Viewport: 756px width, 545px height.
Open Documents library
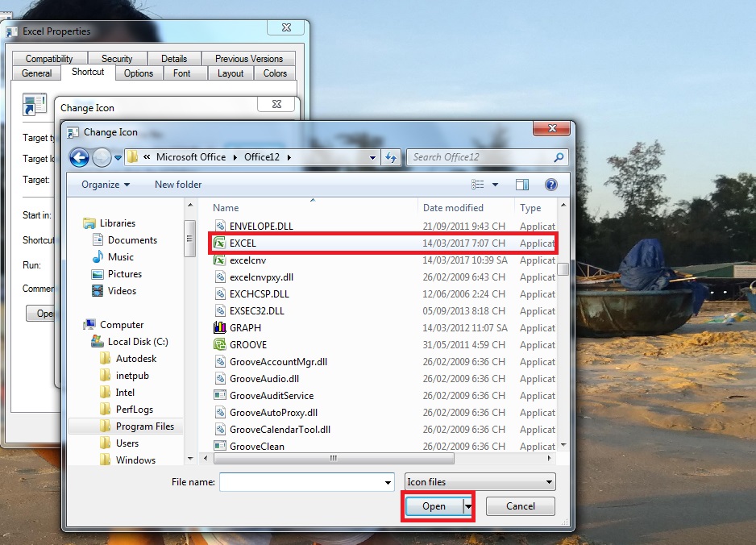(132, 239)
